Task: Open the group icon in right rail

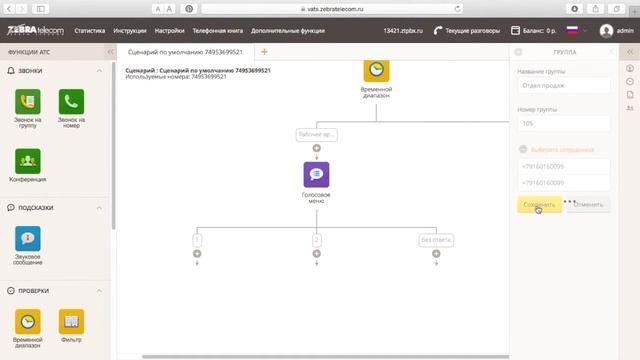Action: 630,108
